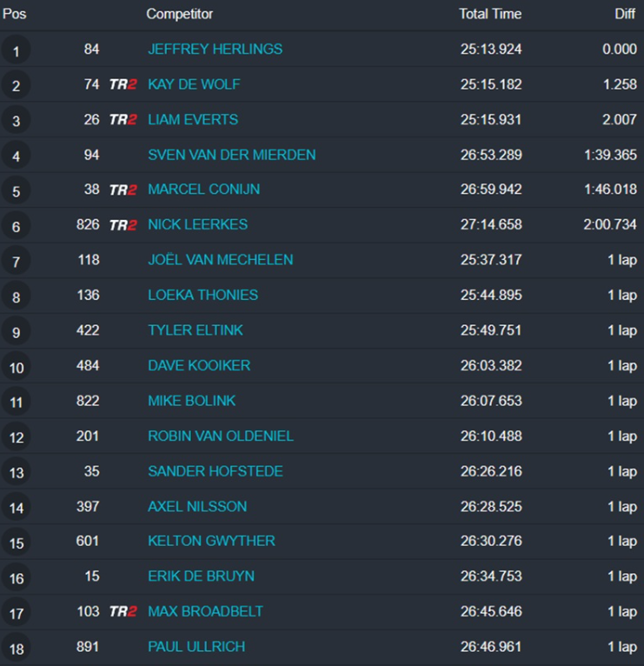The width and height of the screenshot is (644, 666).
Task: Open Loeka Thonies competitor link
Action: click(x=202, y=296)
